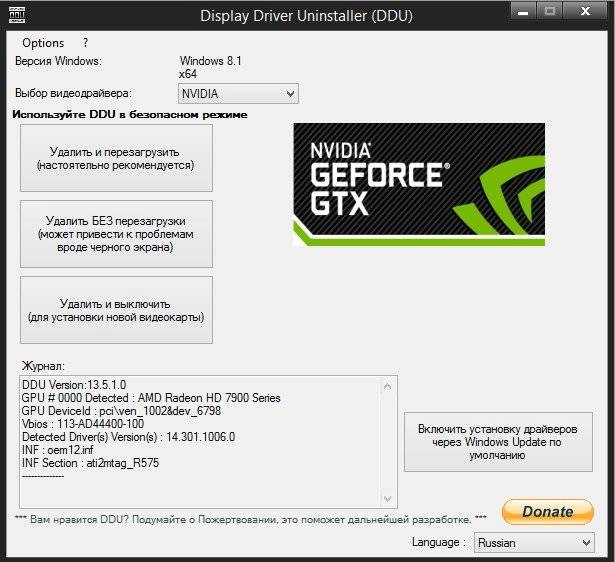Click the log scrollbar down arrow
The image size is (615, 562).
click(387, 498)
